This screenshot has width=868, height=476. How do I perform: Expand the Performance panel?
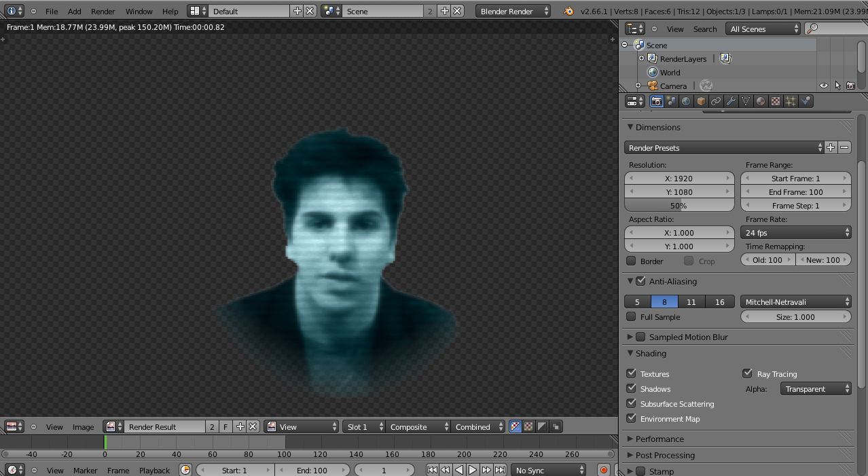click(x=659, y=439)
